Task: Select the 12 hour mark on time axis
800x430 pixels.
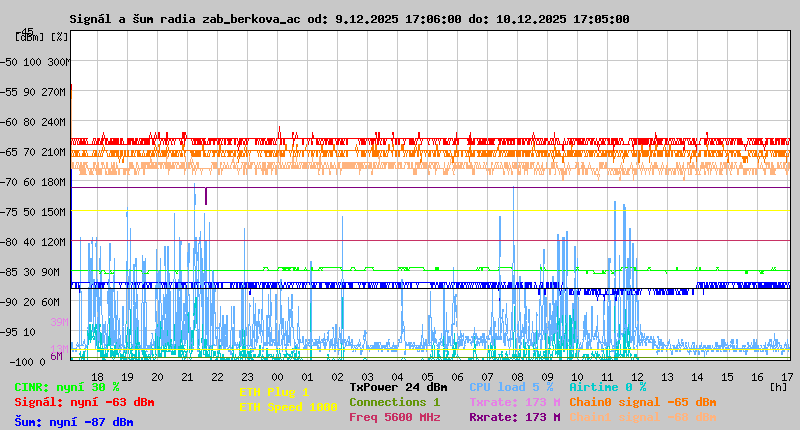Action: 637,377
